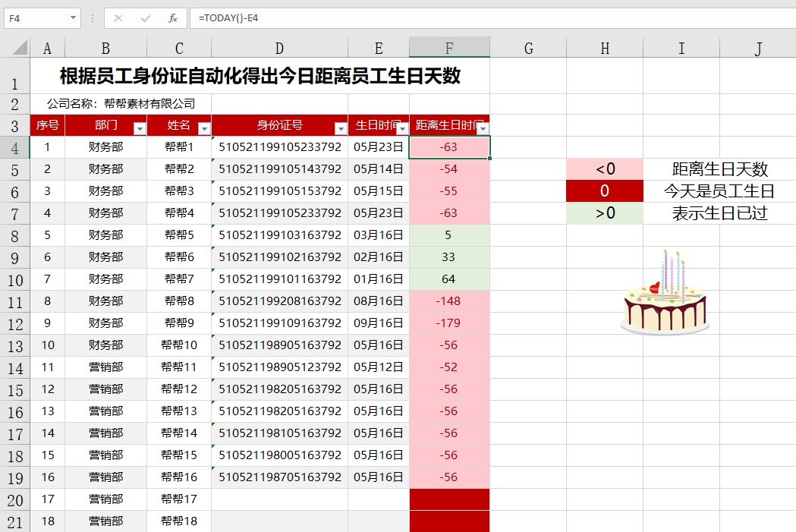The width and height of the screenshot is (796, 532).
Task: Open the 身份证号 column filter dropdown
Action: click(341, 128)
